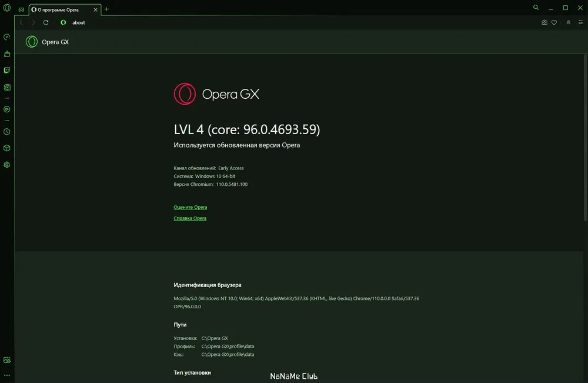Open the profile account icon
This screenshot has width=588, height=383.
pyautogui.click(x=569, y=22)
